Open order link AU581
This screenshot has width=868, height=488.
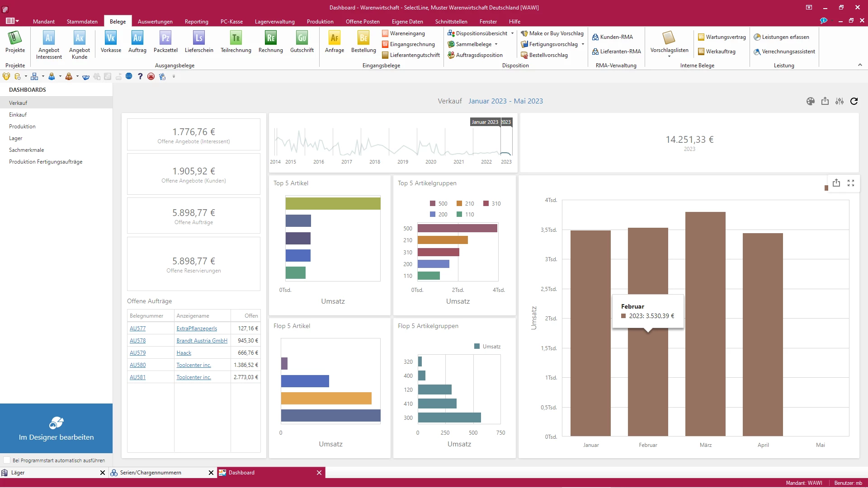pos(137,377)
